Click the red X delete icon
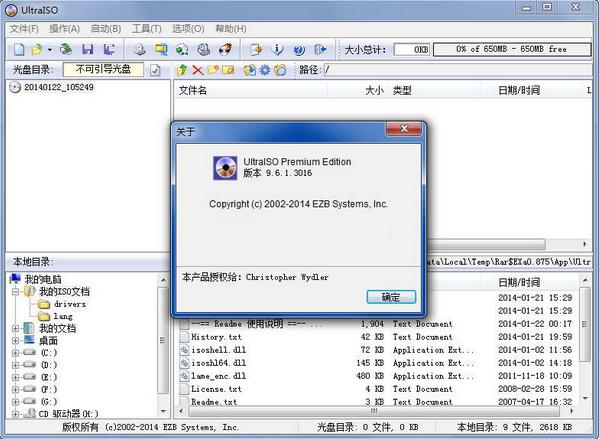The image size is (599, 439). coord(198,70)
